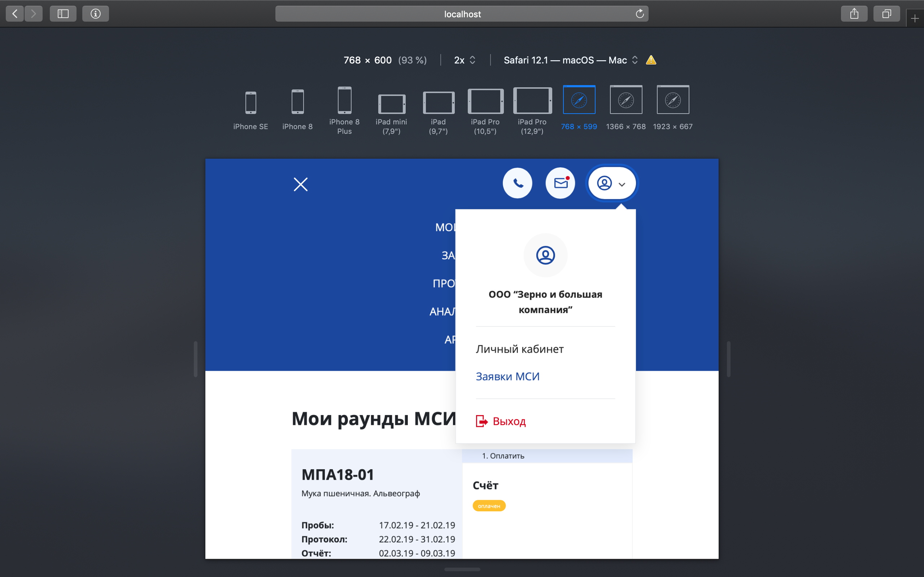Click the phone call icon button

(x=517, y=183)
